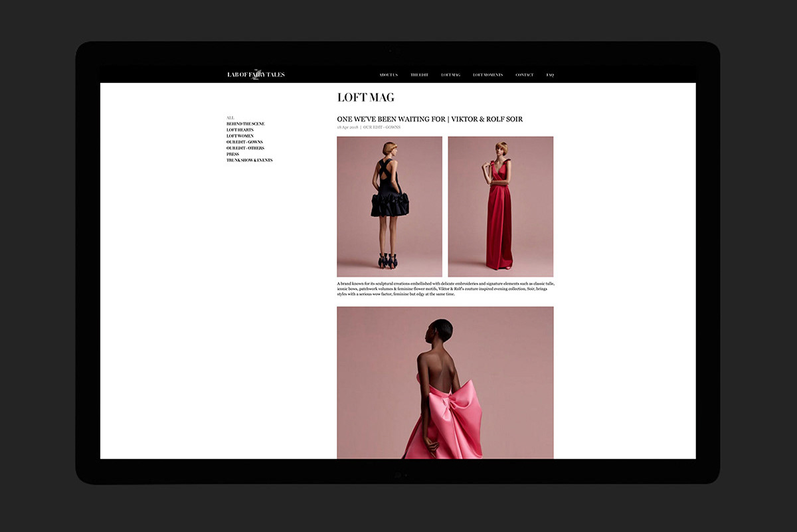
Task: Open the black mini dress photo
Action: click(x=390, y=207)
